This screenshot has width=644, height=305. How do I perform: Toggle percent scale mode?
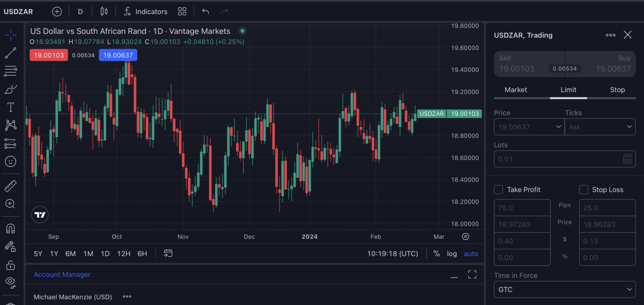pyautogui.click(x=437, y=254)
